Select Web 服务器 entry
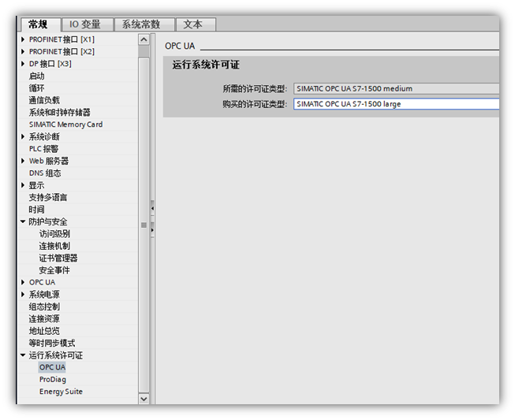 [49, 161]
